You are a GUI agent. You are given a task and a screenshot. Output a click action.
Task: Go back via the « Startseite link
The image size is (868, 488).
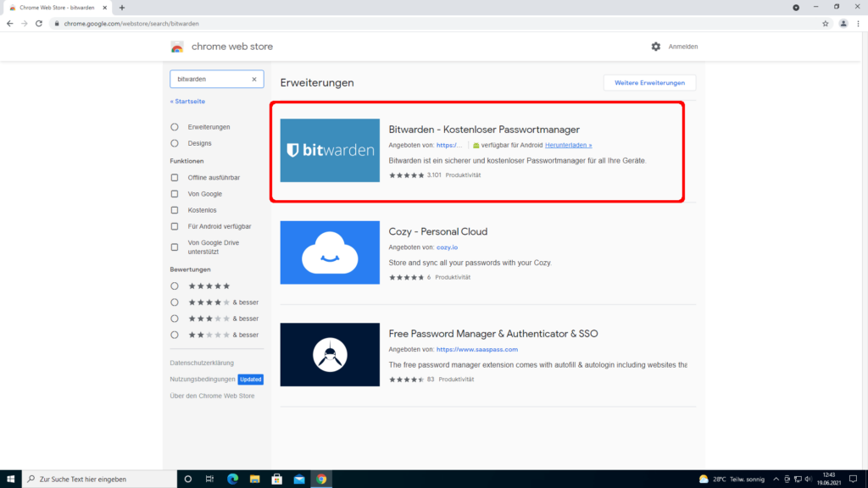tap(187, 102)
